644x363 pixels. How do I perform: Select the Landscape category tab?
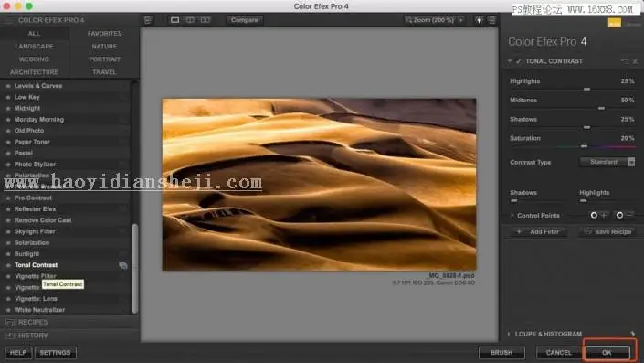[x=34, y=46]
